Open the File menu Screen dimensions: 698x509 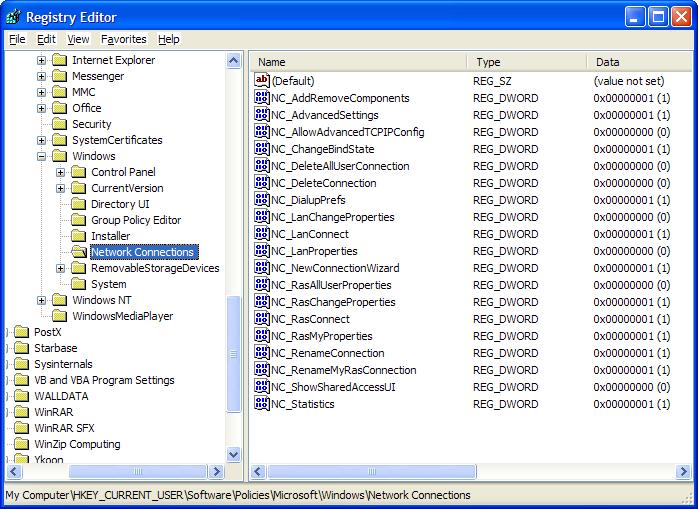[17, 39]
